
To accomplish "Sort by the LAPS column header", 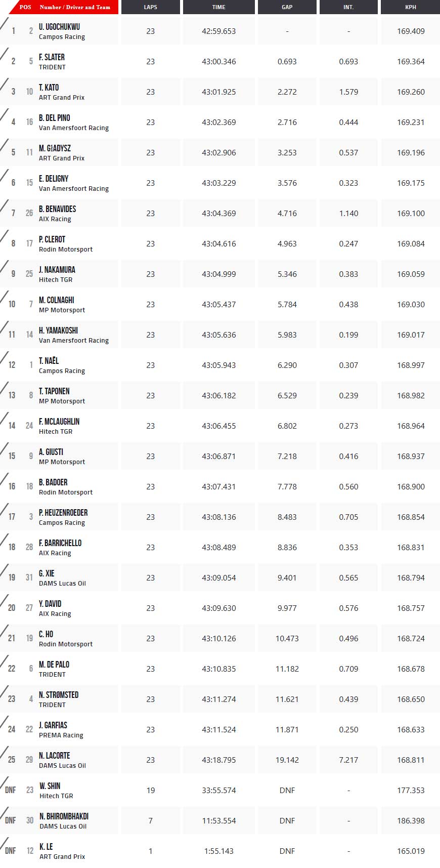I will tap(150, 7).
